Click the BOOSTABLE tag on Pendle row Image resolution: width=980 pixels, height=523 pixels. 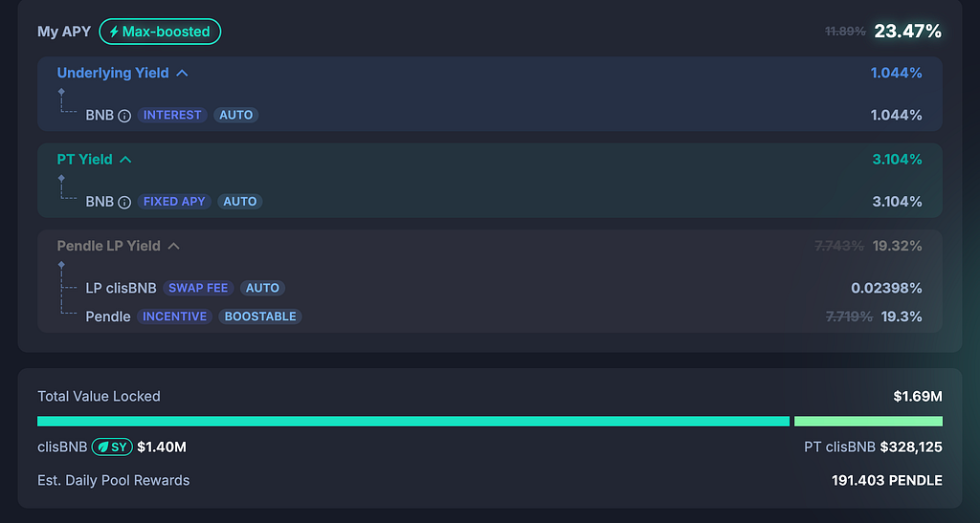260,316
